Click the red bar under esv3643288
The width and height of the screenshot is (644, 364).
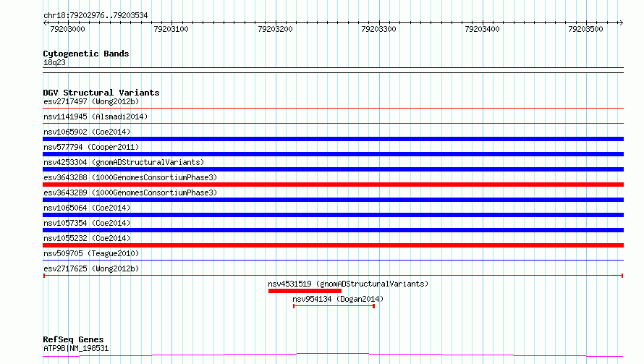(x=333, y=185)
